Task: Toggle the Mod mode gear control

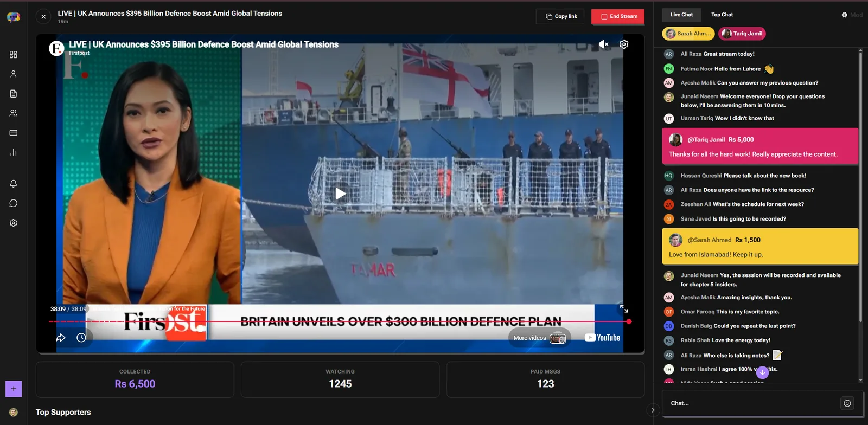Action: click(x=852, y=15)
